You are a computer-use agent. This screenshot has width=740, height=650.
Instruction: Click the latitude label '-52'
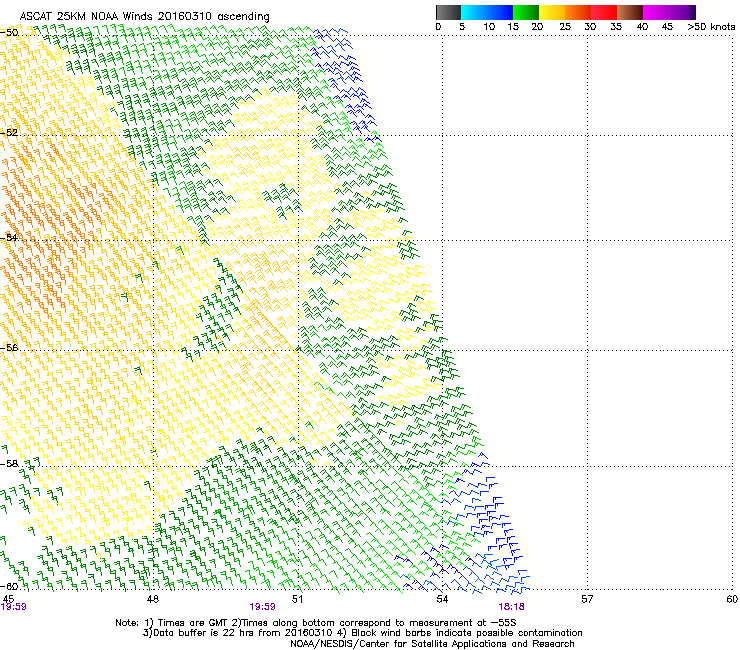pyautogui.click(x=9, y=133)
